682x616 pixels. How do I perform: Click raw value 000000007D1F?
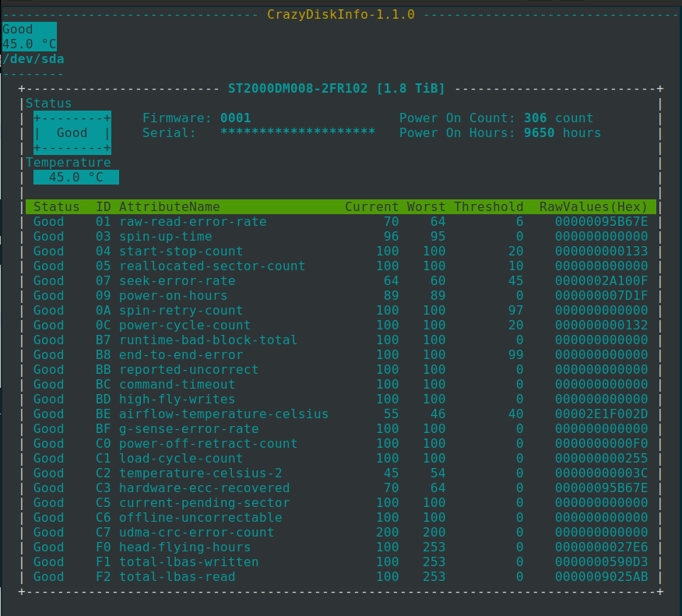point(601,295)
